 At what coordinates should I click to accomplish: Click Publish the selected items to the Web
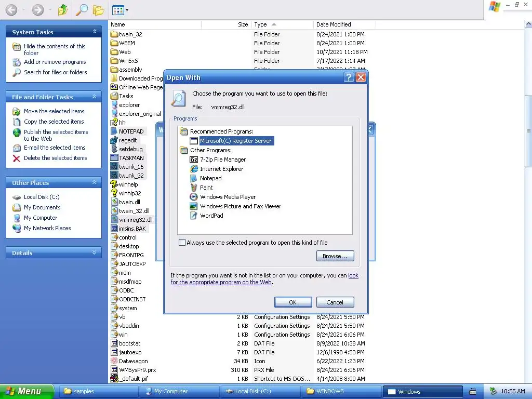pos(56,136)
